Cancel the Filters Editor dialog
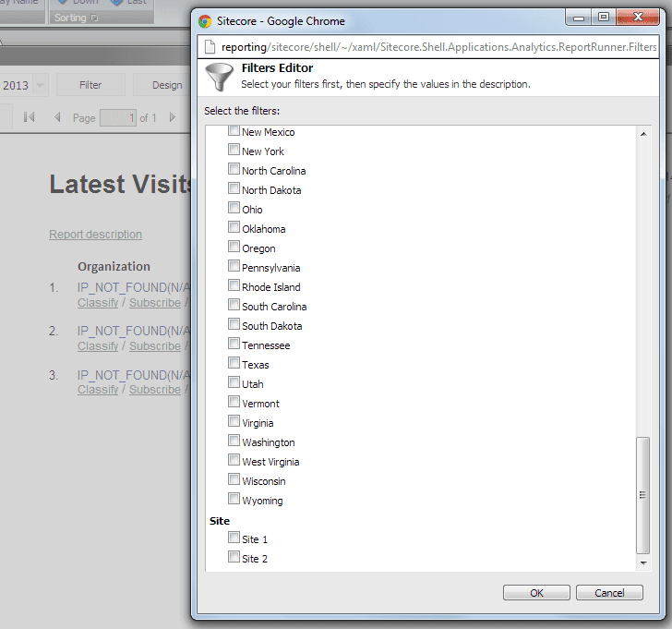This screenshot has height=629, width=672. 609,593
